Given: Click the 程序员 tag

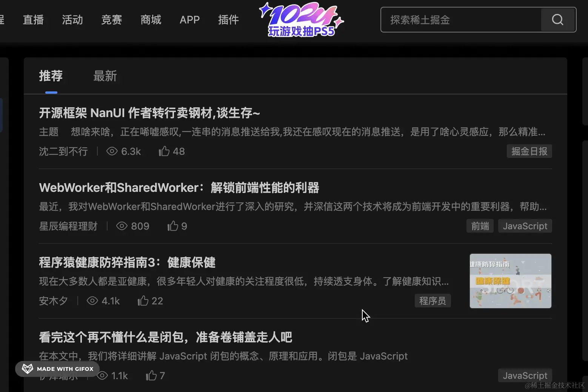Looking at the screenshot, I should 433,301.
